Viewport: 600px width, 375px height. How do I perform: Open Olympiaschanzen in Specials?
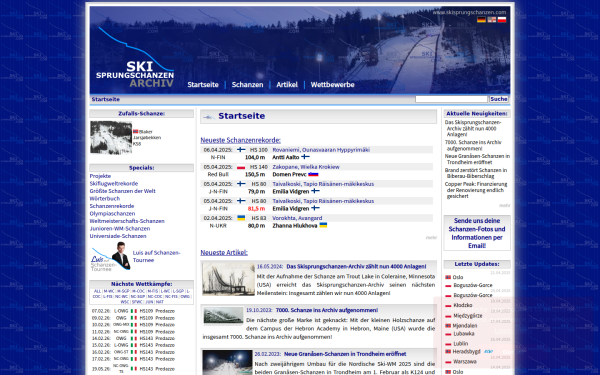(x=112, y=214)
